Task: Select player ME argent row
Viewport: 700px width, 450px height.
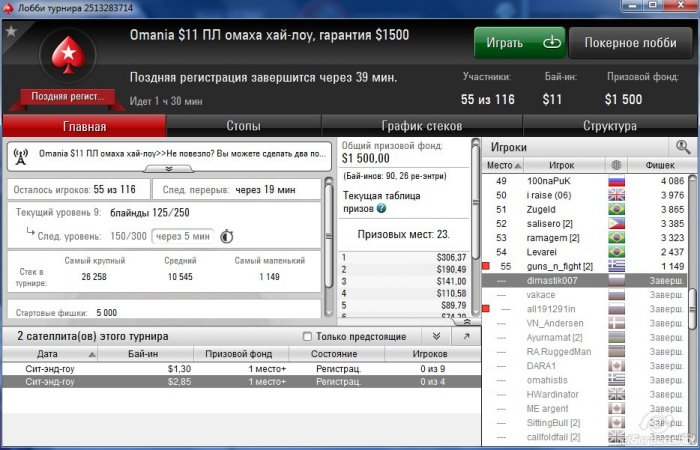Action: pyautogui.click(x=585, y=408)
